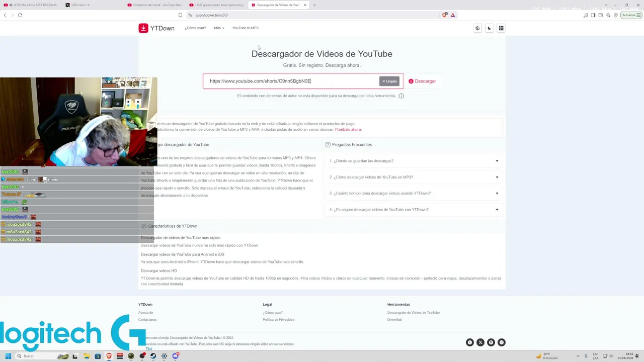Screen dimensions: 644x362
Task: Start download with the Descargar button
Action: [422, 81]
